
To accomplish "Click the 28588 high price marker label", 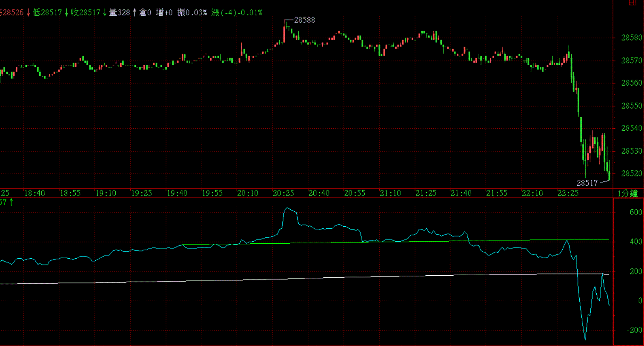I will (304, 20).
